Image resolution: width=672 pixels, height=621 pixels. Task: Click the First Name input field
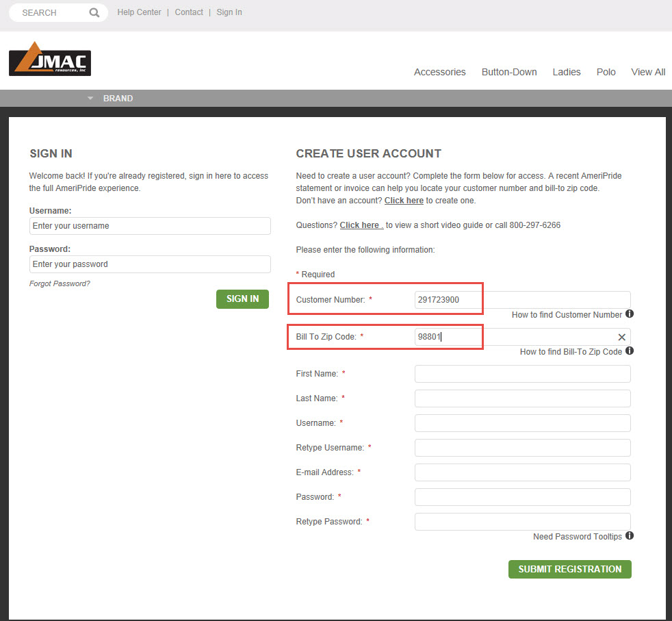pyautogui.click(x=522, y=374)
